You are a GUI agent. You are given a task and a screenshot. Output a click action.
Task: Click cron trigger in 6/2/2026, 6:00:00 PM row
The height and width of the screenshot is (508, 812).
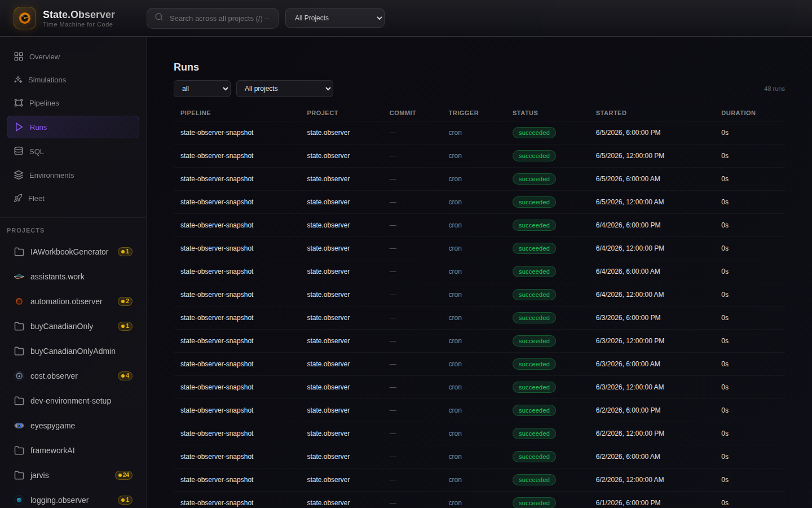pyautogui.click(x=455, y=410)
